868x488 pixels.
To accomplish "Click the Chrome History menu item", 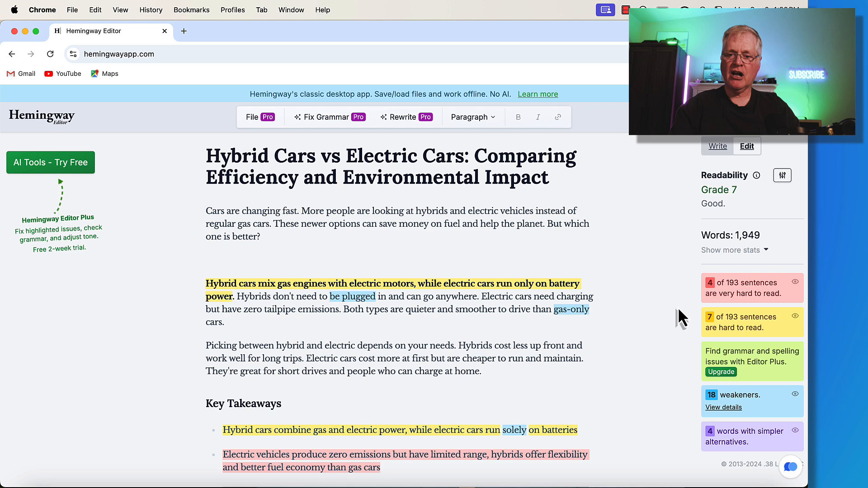I will click(x=150, y=9).
